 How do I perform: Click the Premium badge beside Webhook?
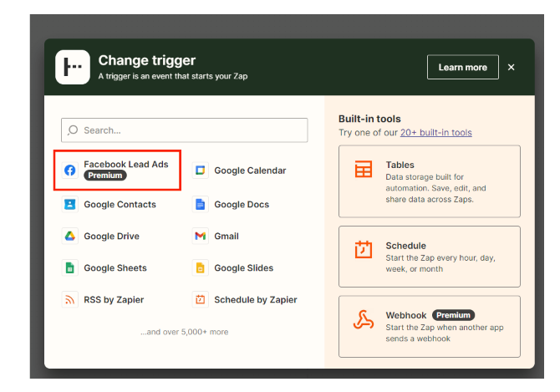[454, 315]
